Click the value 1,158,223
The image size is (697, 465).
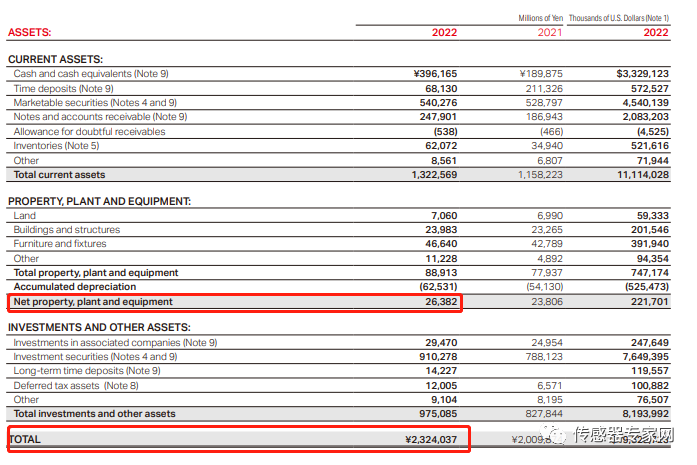tap(540, 175)
